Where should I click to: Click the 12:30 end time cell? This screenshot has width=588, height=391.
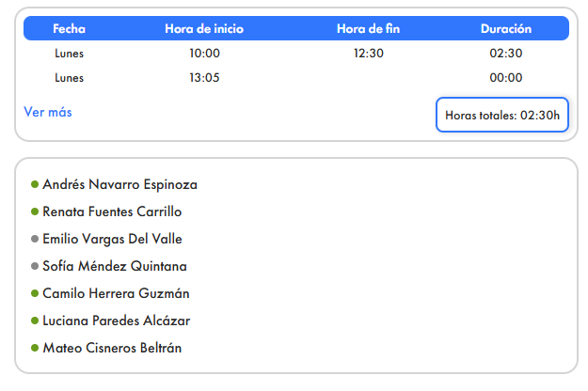click(x=368, y=54)
